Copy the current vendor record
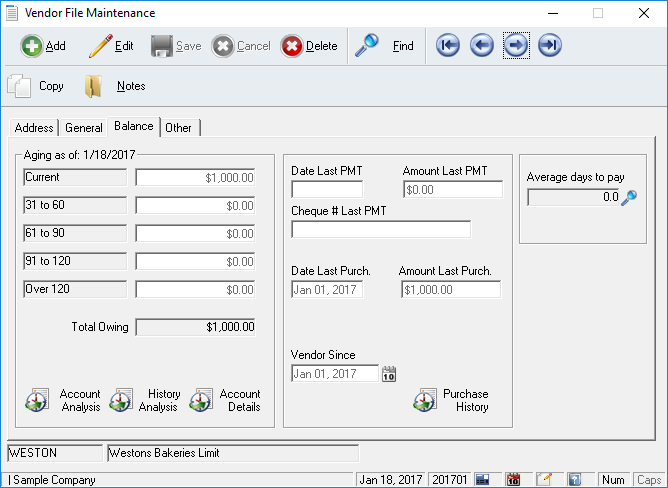 coord(36,86)
